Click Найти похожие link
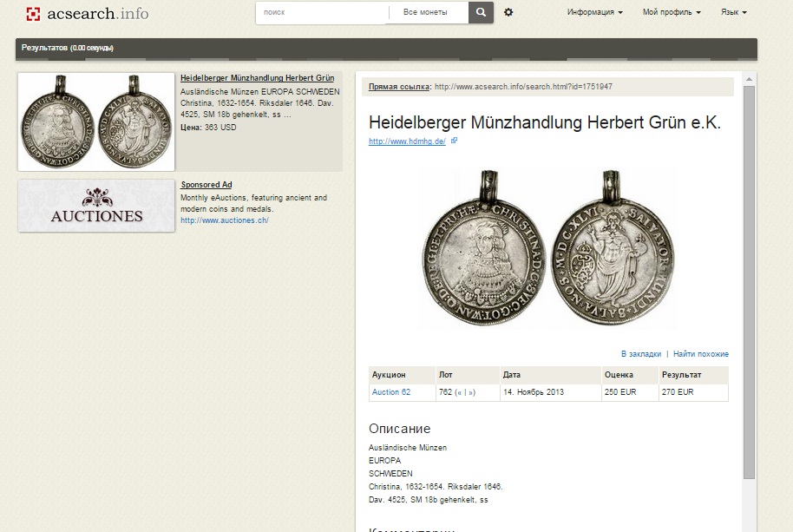 pos(700,354)
